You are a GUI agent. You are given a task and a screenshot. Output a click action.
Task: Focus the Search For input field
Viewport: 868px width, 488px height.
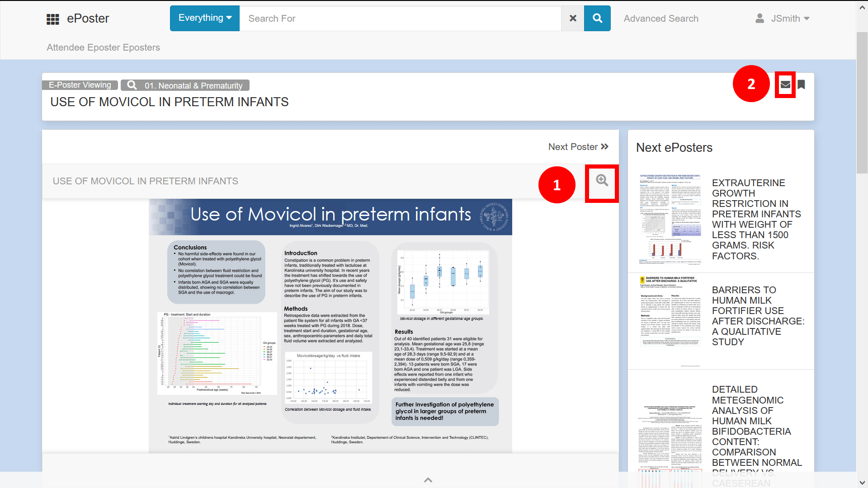(x=400, y=19)
